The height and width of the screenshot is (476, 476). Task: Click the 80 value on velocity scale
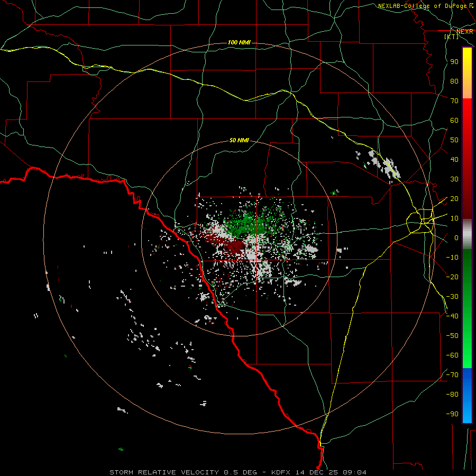pyautogui.click(x=454, y=81)
